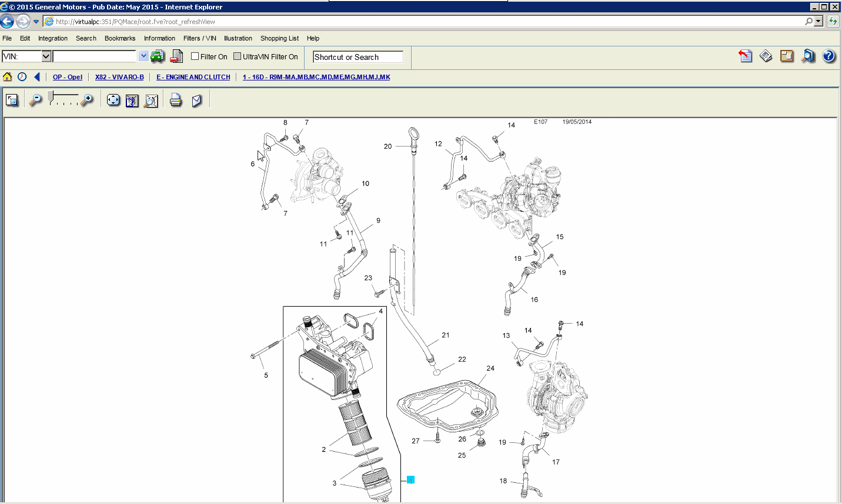842x504 pixels.
Task: Print the current illustration
Action: pos(175,100)
